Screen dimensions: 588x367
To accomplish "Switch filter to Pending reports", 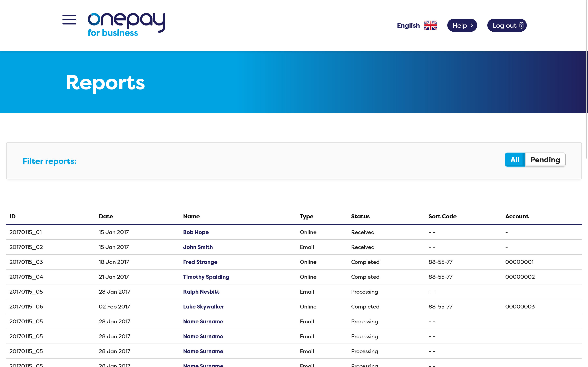I will click(545, 160).
